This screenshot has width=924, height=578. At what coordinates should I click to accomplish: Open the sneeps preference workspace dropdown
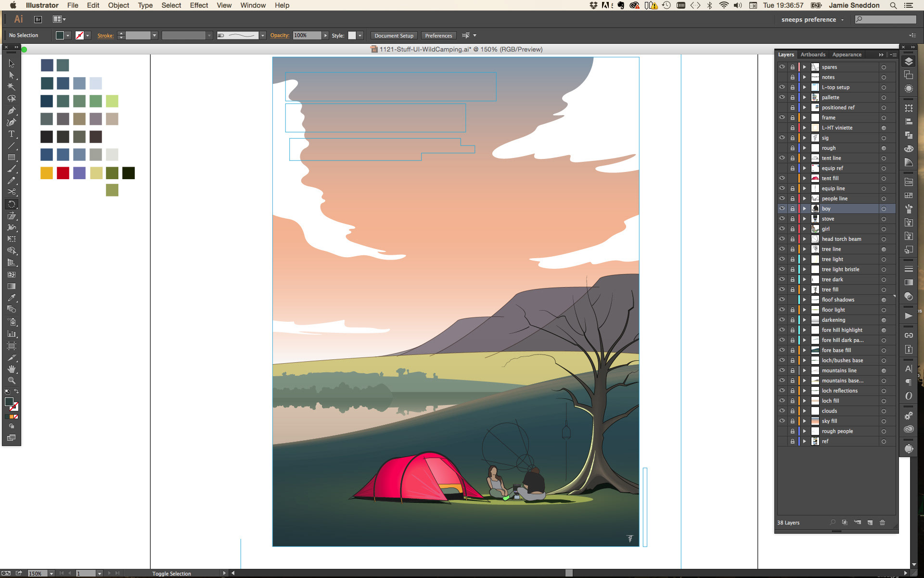coord(812,20)
